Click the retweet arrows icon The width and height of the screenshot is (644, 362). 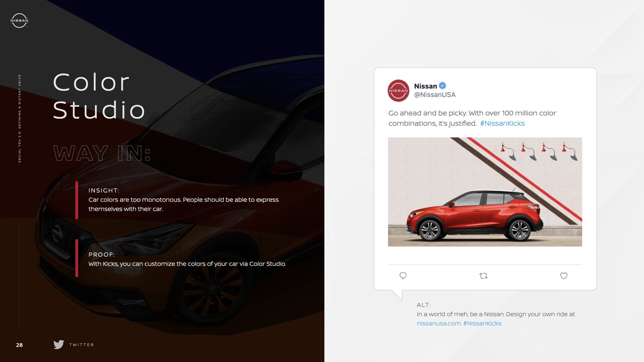[x=483, y=276]
